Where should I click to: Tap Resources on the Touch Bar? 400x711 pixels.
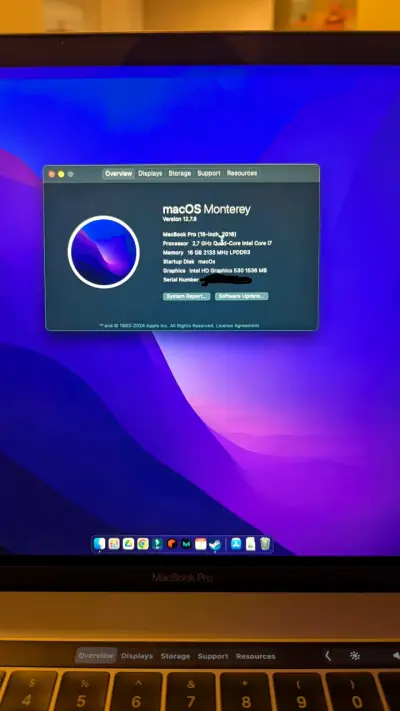pos(255,656)
